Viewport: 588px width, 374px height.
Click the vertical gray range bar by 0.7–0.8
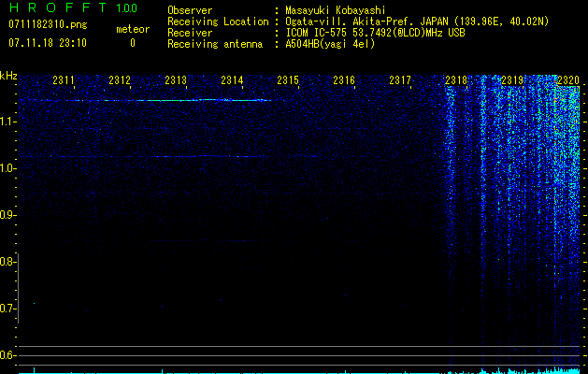[19, 288]
